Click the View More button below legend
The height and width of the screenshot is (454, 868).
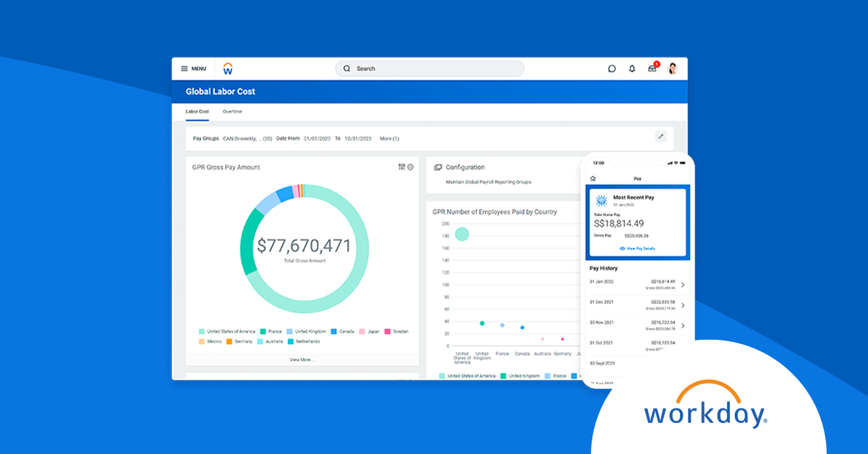(x=302, y=359)
